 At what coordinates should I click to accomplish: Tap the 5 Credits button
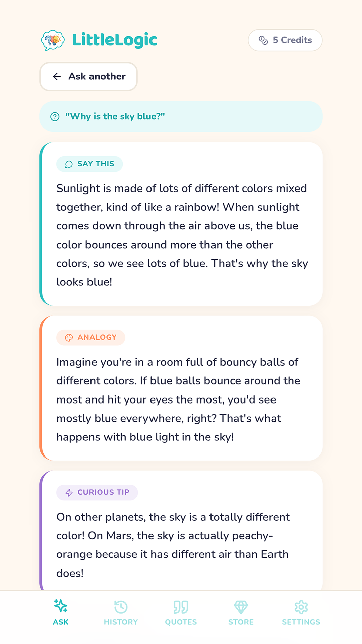285,40
